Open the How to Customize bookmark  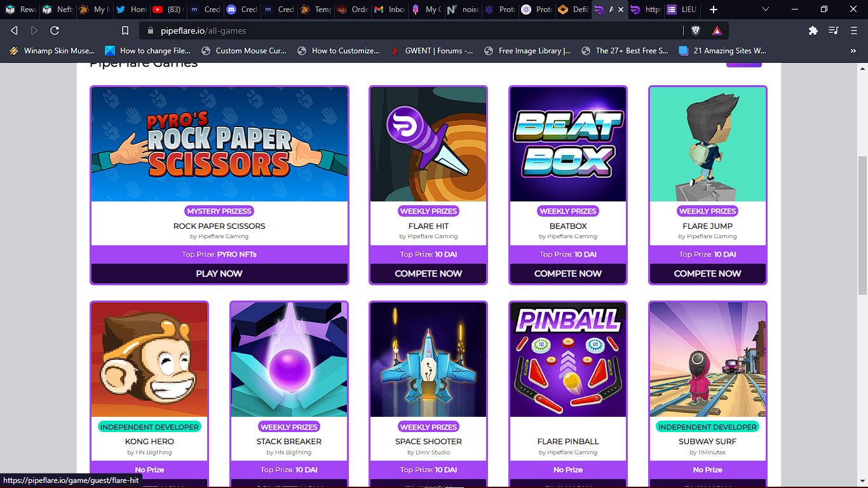point(339,51)
